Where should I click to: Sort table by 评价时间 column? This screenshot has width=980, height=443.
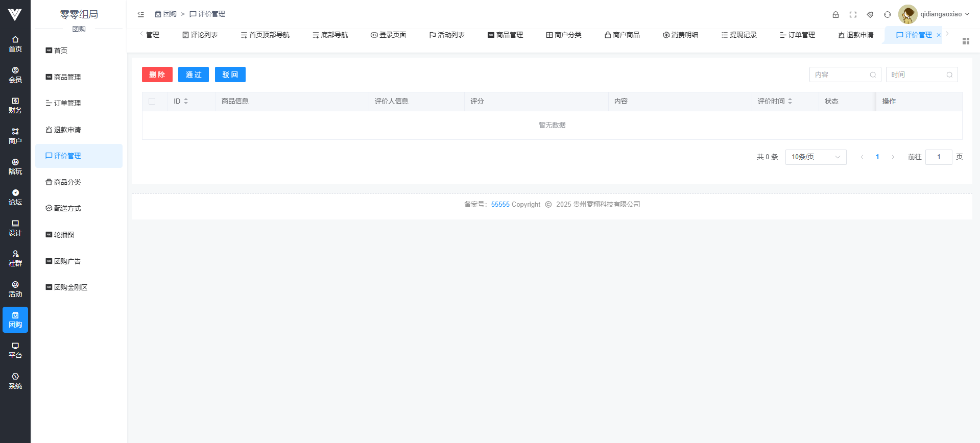[x=790, y=102]
